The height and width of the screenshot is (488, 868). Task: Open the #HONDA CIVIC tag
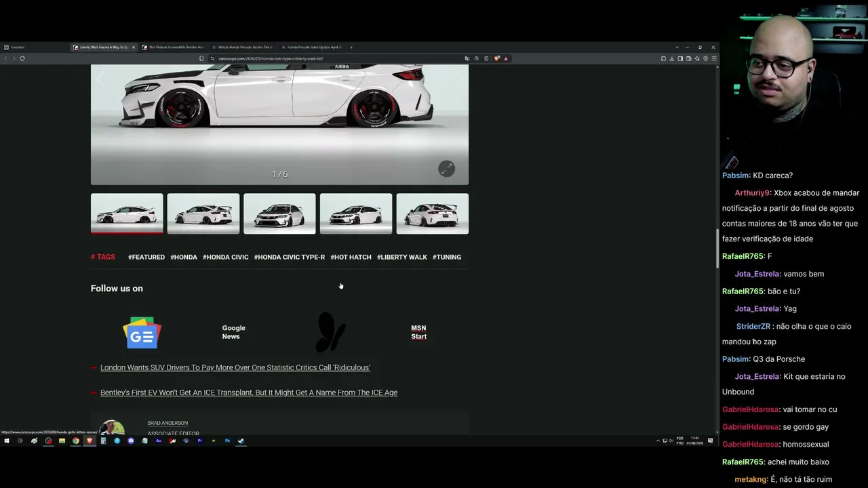(226, 257)
